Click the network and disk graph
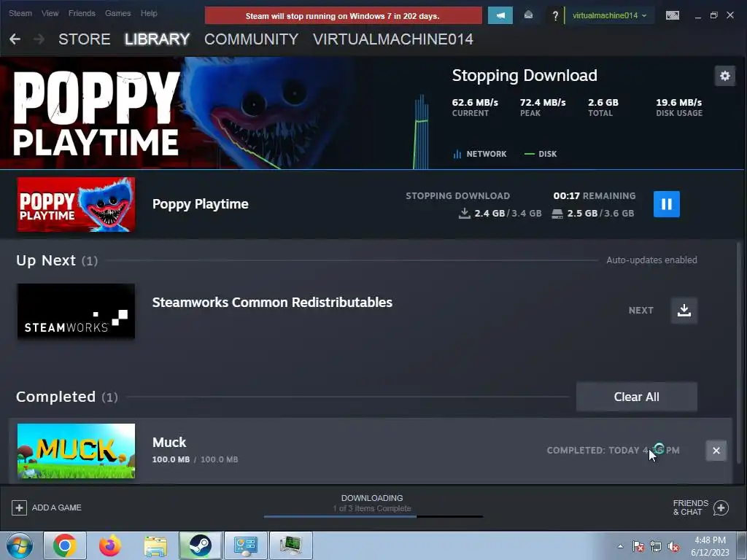Screen dimensions: 747x560 point(421,132)
